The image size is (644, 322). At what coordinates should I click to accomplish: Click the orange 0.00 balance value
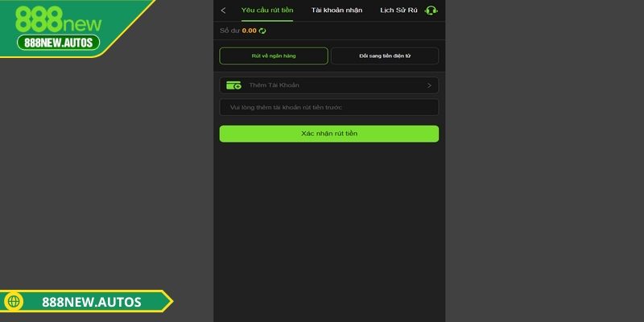pos(249,31)
